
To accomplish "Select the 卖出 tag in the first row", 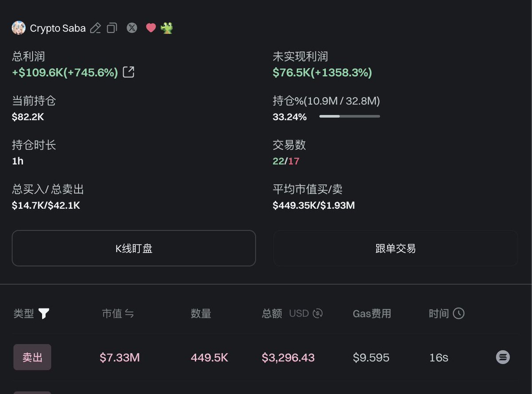I will coord(32,357).
